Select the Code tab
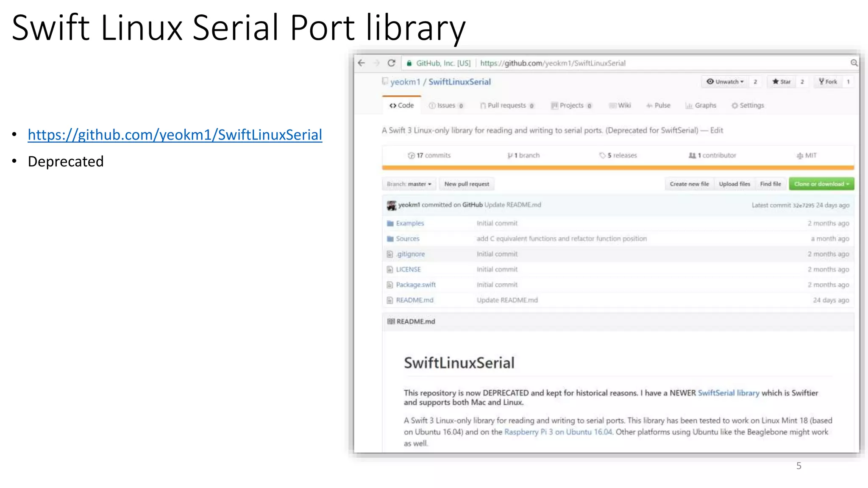This screenshot has height=488, width=868. (401, 105)
